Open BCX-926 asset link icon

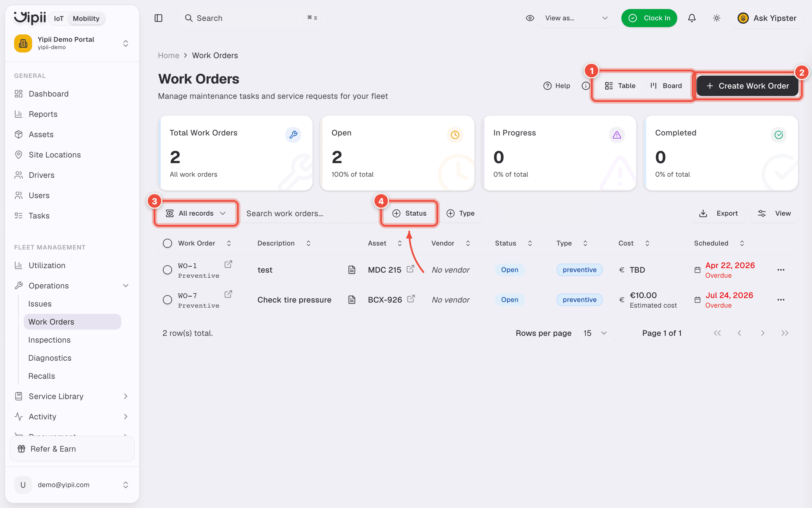click(411, 299)
